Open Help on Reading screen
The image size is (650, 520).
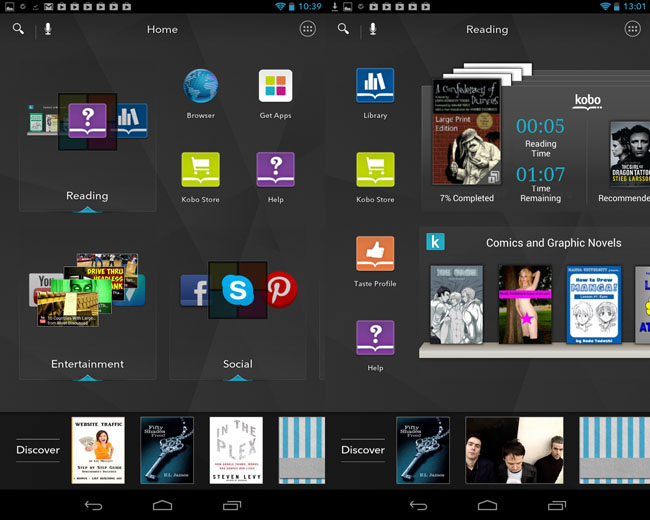pyautogui.click(x=375, y=346)
